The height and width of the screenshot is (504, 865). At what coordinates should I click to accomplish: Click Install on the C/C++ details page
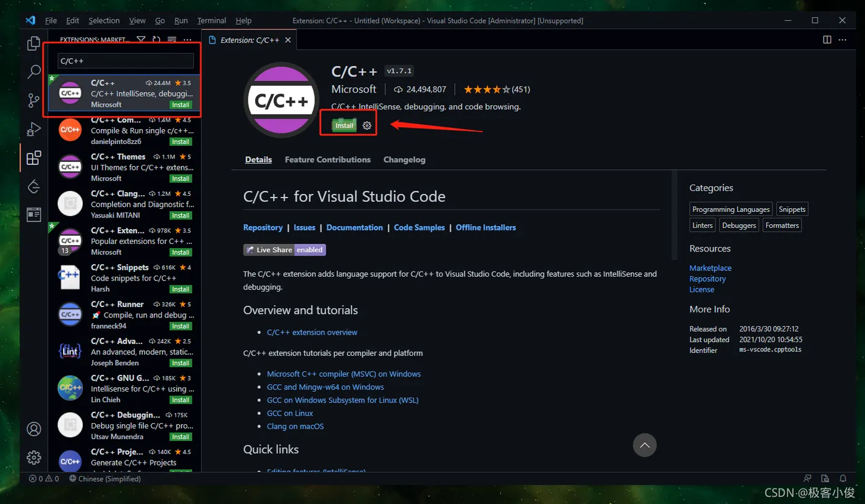point(344,125)
